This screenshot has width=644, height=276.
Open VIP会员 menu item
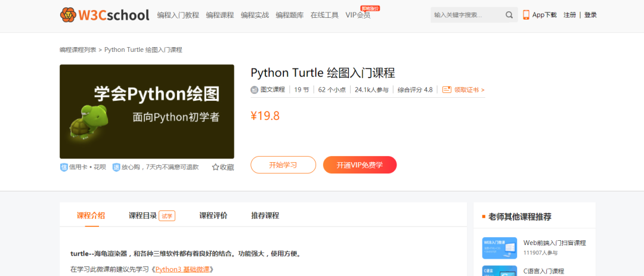(358, 15)
